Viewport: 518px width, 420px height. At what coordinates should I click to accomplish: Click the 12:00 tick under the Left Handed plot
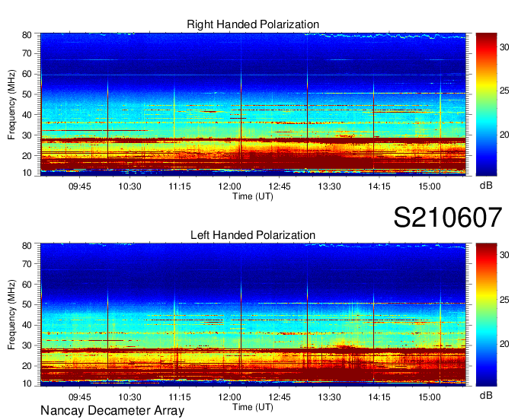pos(229,397)
